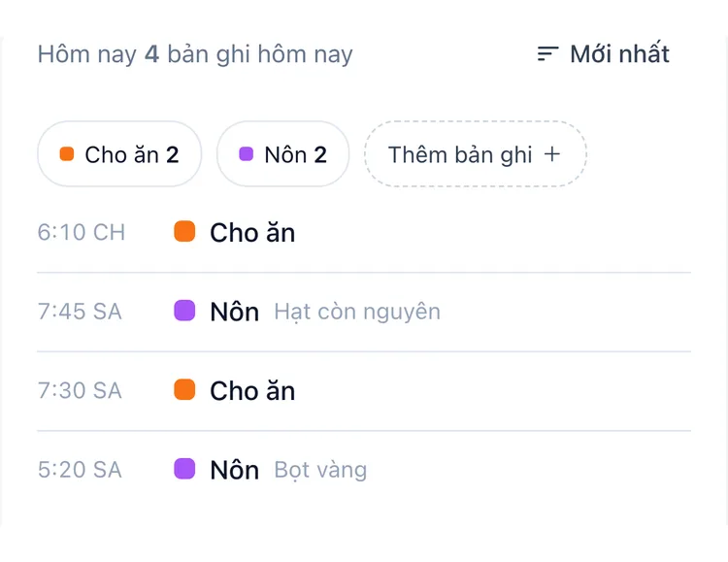Click purple square of 5:20 SA entry

coord(184,468)
